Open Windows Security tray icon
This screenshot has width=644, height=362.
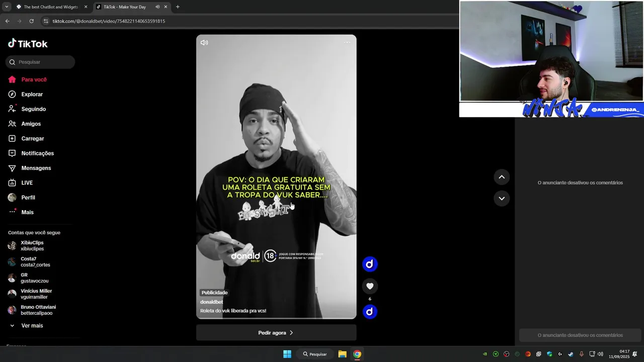pos(549,354)
